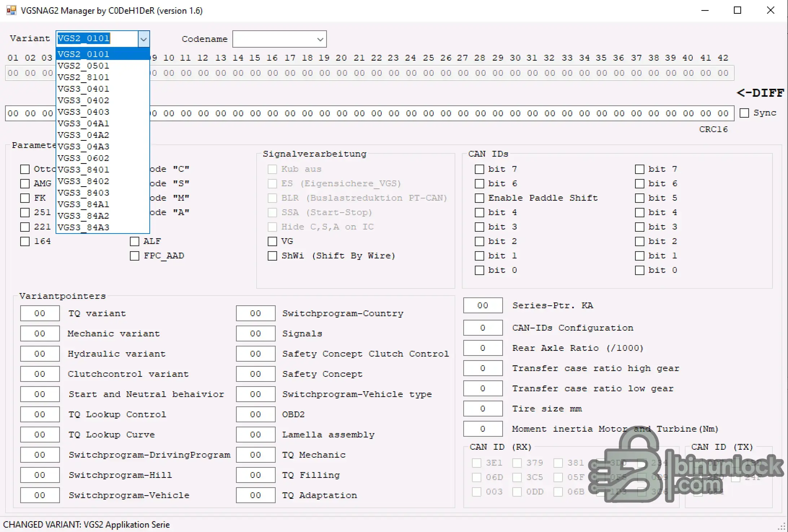788x532 pixels.
Task: Click the Rear Axle Ratio field
Action: tap(483, 348)
